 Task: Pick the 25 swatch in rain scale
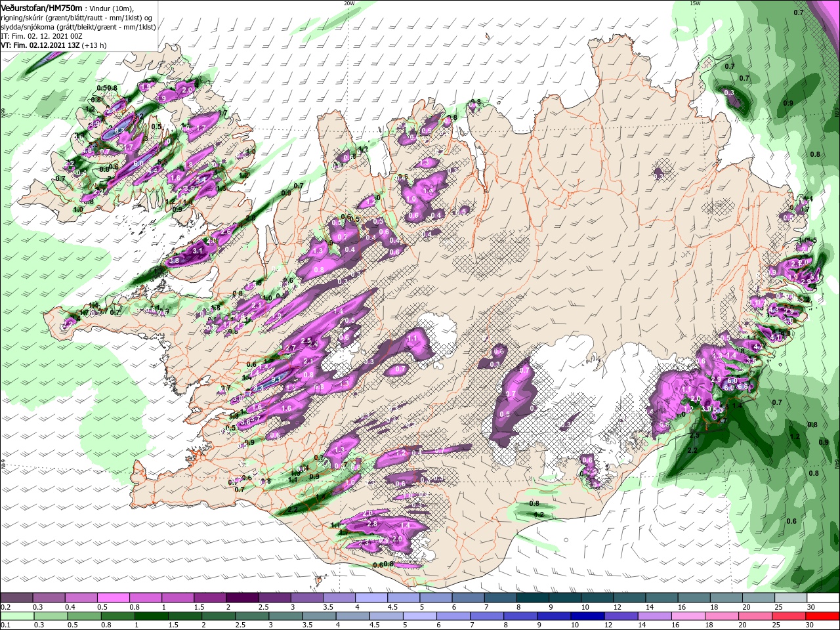[788, 616]
